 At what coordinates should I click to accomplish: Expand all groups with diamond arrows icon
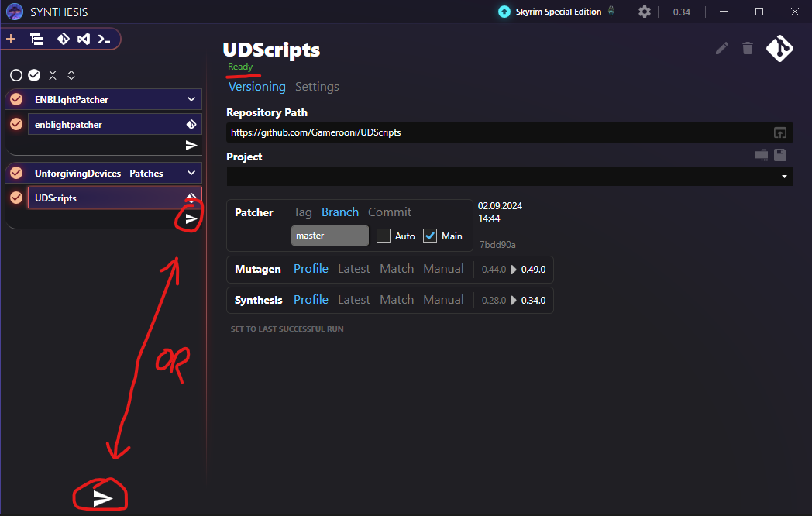tap(71, 76)
